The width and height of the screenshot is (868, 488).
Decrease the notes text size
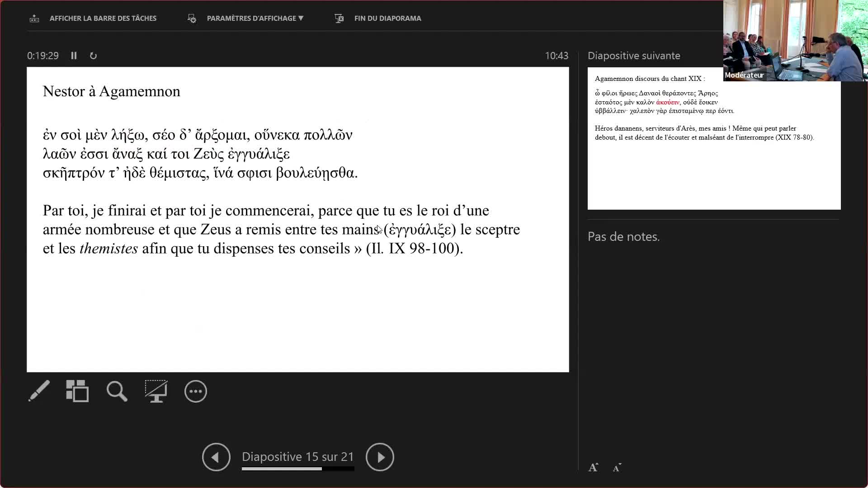617,468
